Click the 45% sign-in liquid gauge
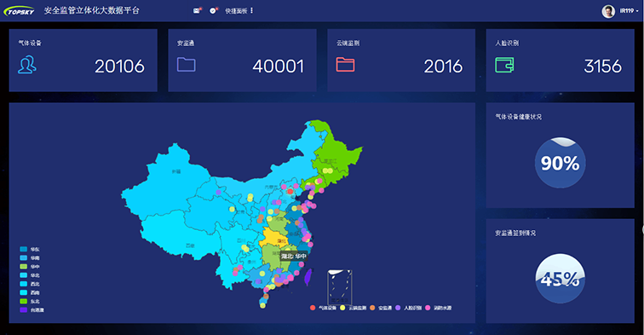The height and width of the screenshot is (335, 644). tap(561, 279)
